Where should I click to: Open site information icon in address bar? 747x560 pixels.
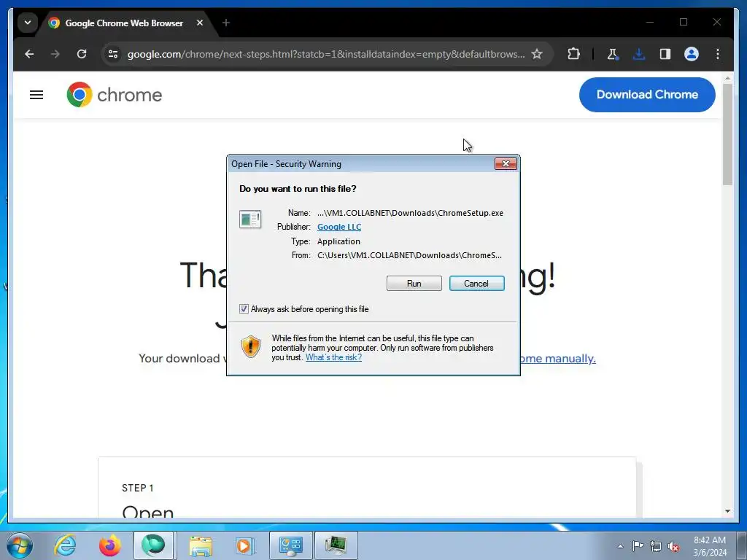coord(113,54)
